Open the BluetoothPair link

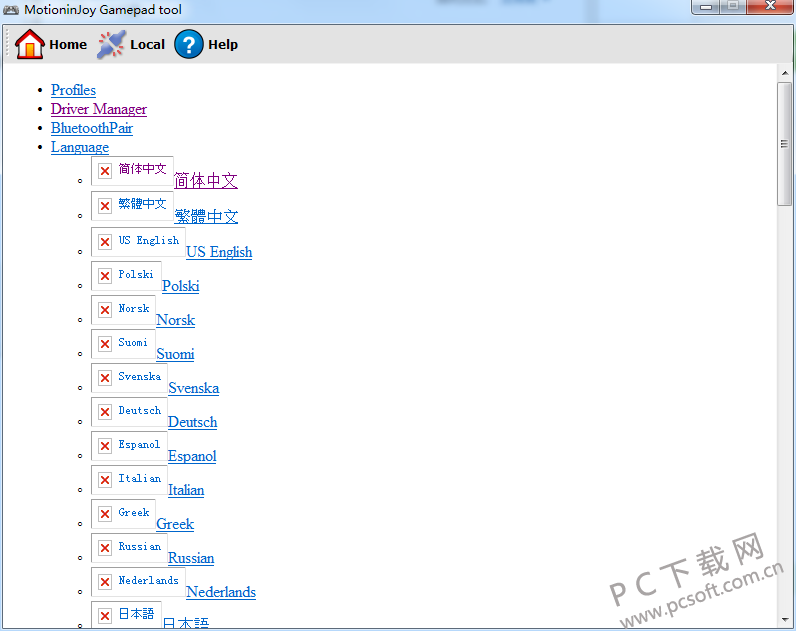pos(92,128)
